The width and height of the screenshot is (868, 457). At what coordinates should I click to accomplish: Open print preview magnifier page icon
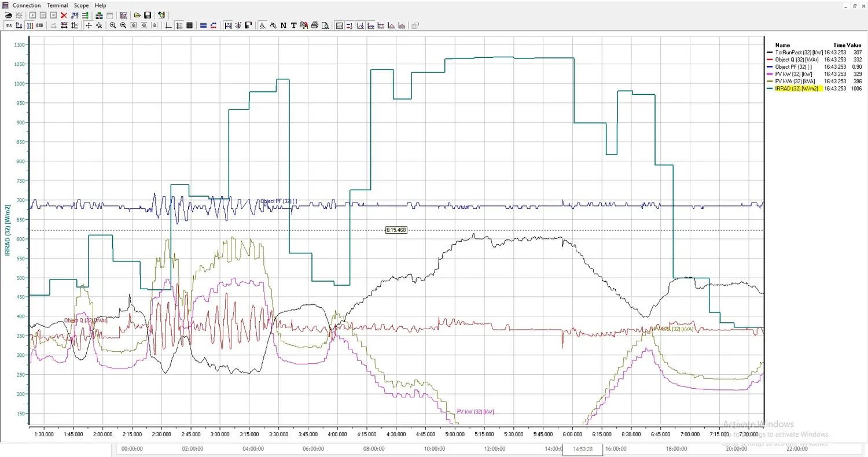325,25
